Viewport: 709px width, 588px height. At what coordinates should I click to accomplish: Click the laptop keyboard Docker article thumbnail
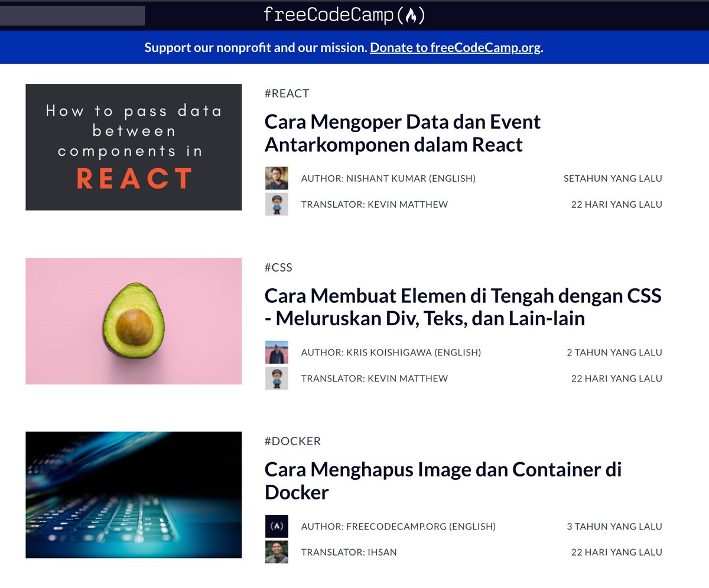point(134,495)
